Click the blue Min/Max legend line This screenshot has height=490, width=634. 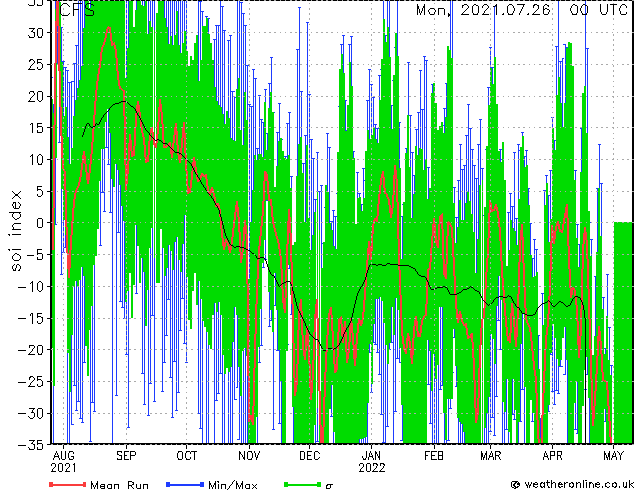[x=185, y=484]
